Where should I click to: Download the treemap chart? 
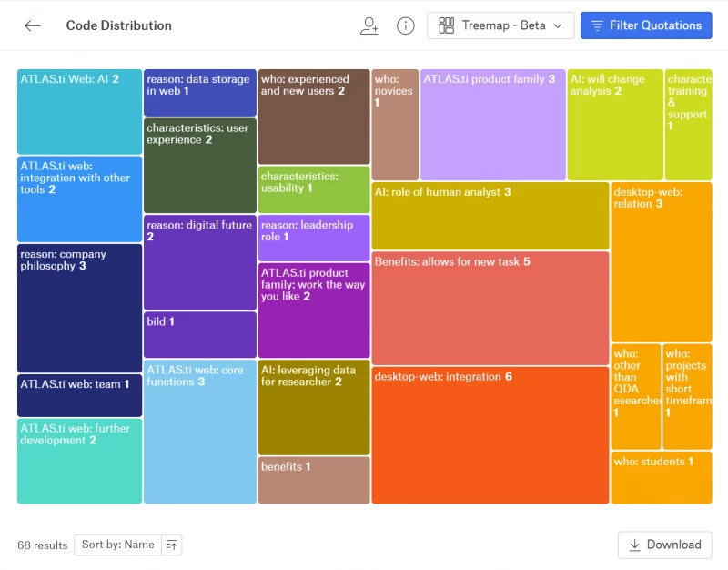pos(664,545)
